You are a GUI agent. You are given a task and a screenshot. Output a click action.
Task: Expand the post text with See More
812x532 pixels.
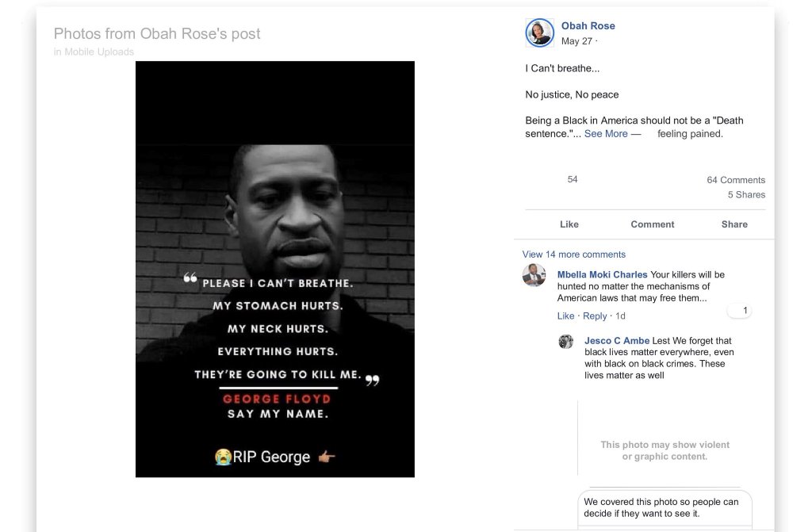coord(606,134)
